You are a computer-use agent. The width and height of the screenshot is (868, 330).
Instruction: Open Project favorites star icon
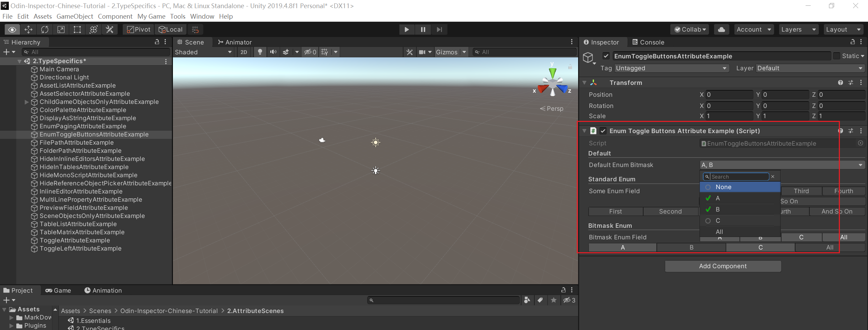click(554, 300)
